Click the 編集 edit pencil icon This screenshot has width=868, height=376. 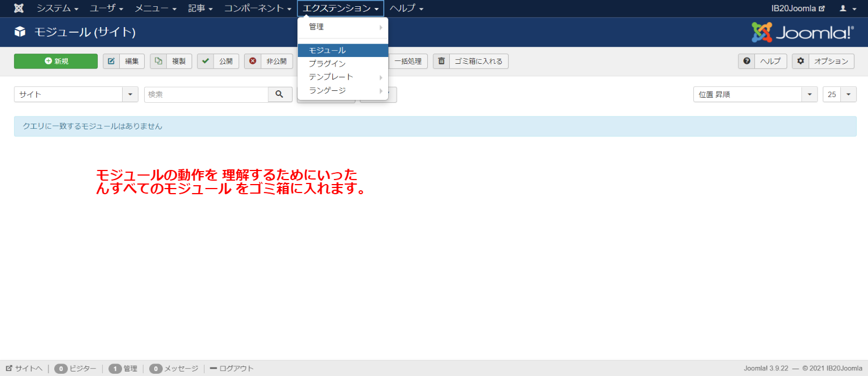(x=111, y=61)
